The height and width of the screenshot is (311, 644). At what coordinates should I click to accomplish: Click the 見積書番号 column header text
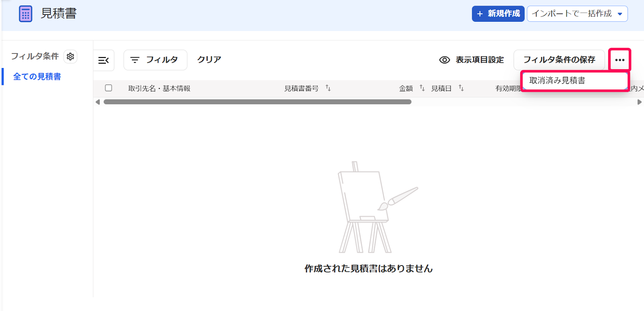pyautogui.click(x=301, y=89)
